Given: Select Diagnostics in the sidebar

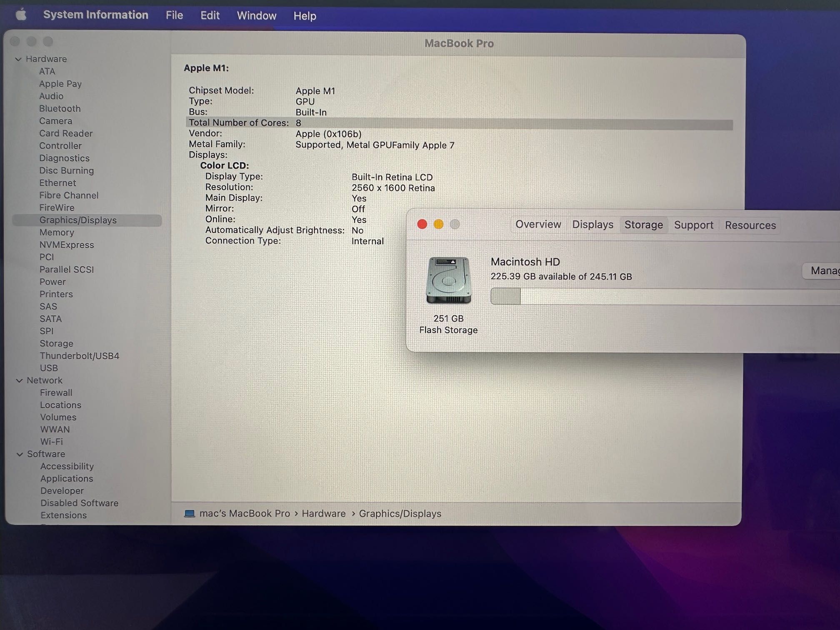Looking at the screenshot, I should pyautogui.click(x=64, y=158).
